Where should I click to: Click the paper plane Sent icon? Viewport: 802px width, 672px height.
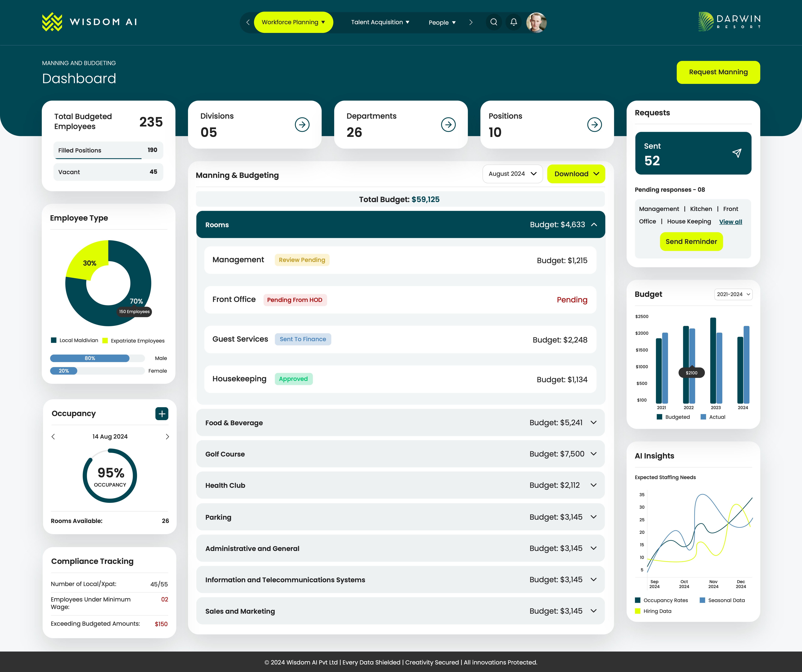point(737,153)
